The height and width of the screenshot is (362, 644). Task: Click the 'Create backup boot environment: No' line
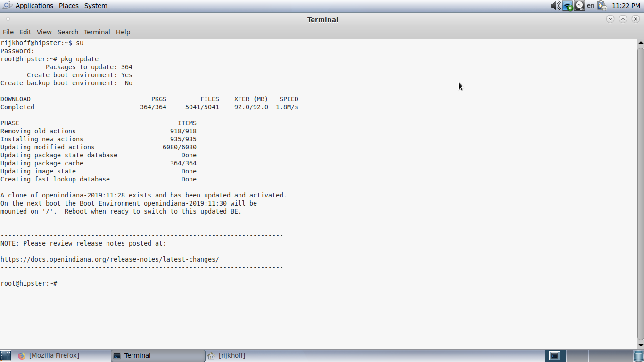66,83
